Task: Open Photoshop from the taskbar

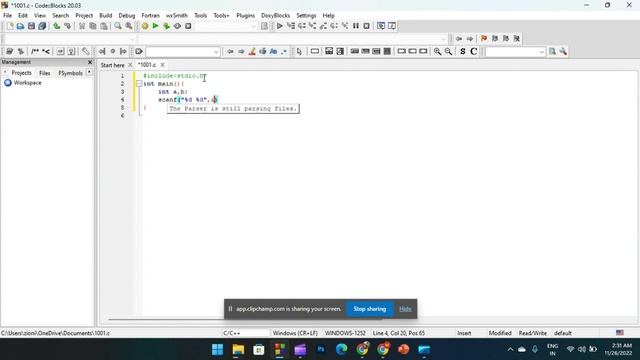Action: click(321, 349)
